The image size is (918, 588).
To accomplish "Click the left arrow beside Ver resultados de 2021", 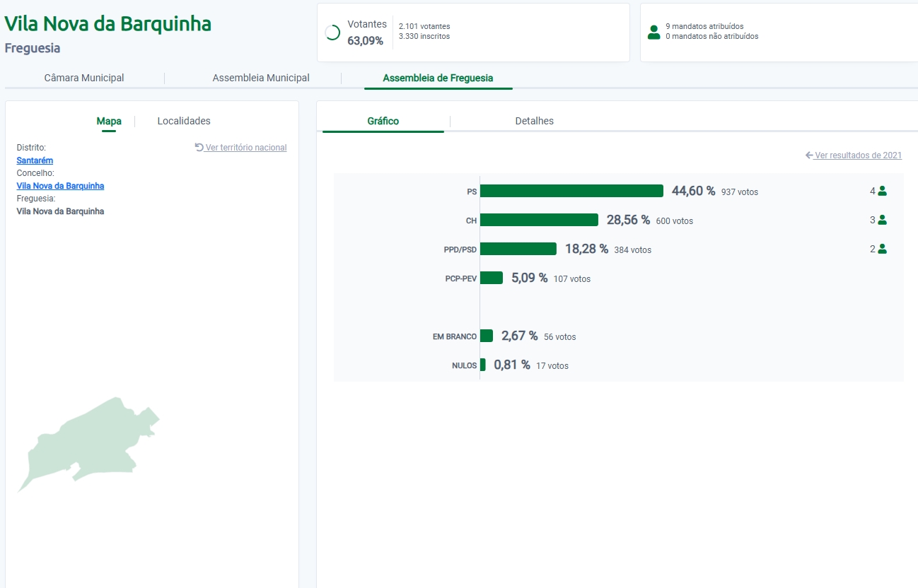I will (809, 155).
